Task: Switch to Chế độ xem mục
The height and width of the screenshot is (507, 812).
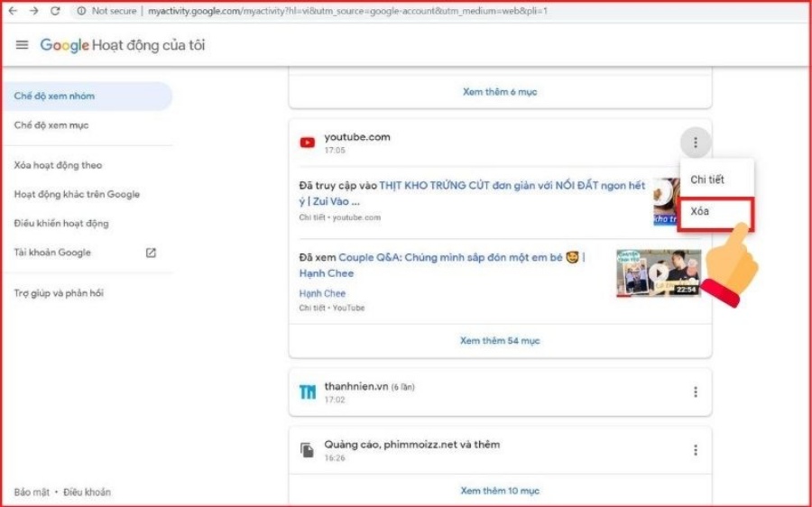Action: (51, 125)
